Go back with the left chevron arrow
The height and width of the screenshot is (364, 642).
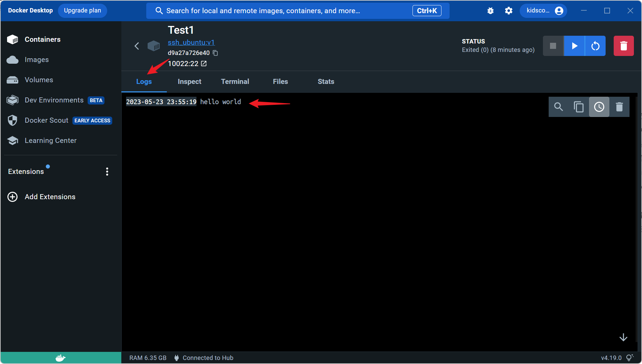pos(137,46)
